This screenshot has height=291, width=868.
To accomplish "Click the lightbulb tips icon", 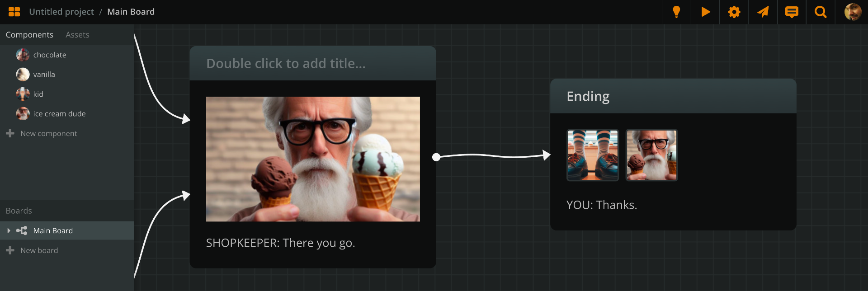I will click(x=676, y=12).
